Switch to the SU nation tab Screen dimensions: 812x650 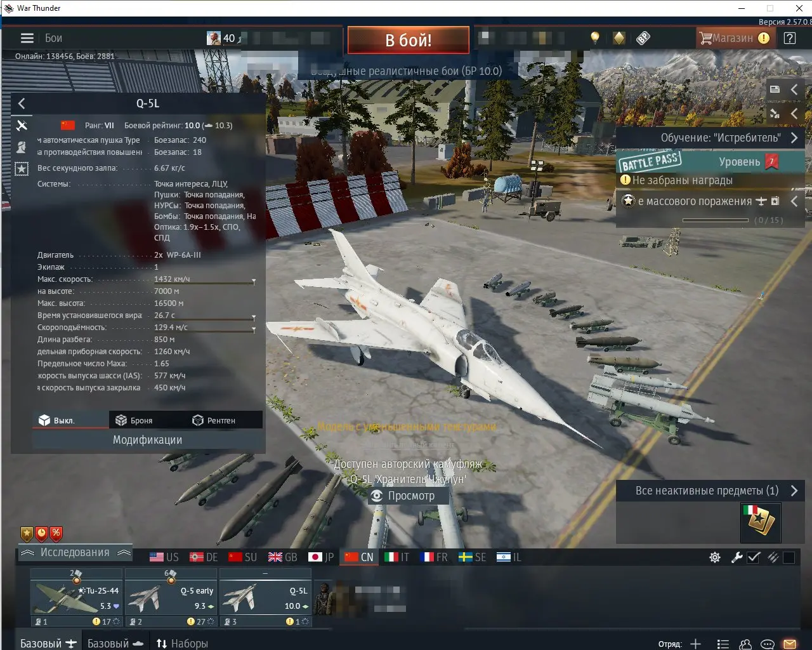point(243,557)
